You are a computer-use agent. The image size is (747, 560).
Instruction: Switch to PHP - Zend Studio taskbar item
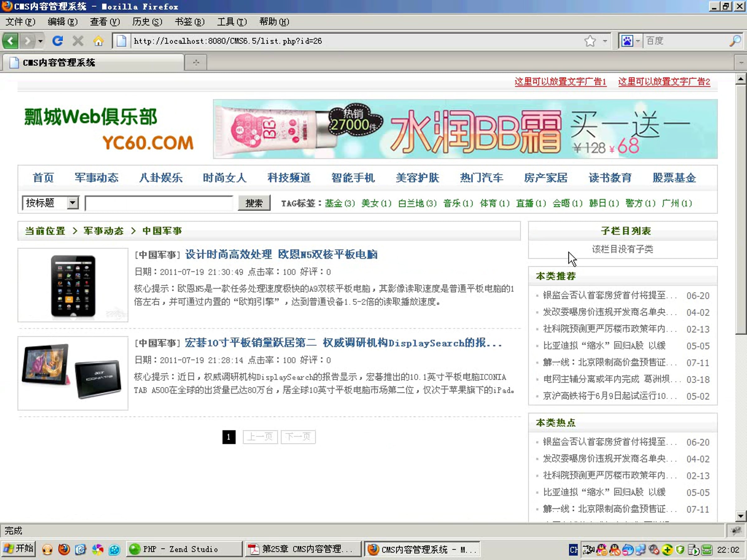[184, 549]
